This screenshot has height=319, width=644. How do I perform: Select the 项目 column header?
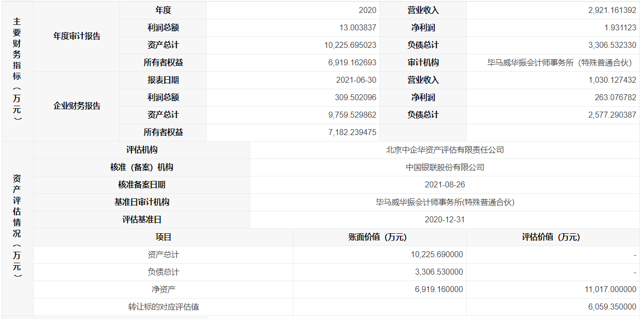click(x=163, y=237)
